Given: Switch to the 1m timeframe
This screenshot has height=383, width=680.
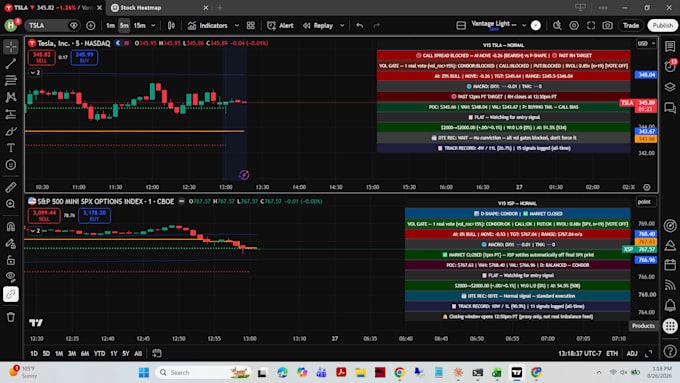Looking at the screenshot, I should coord(111,26).
